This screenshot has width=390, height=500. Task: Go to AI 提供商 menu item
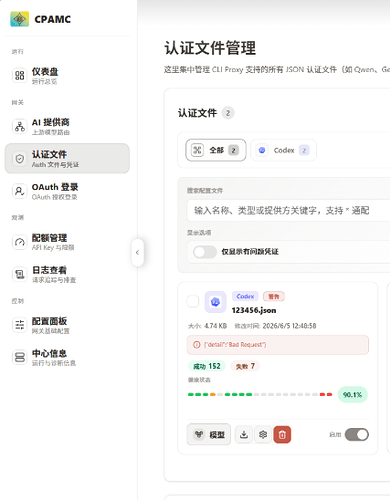click(67, 126)
